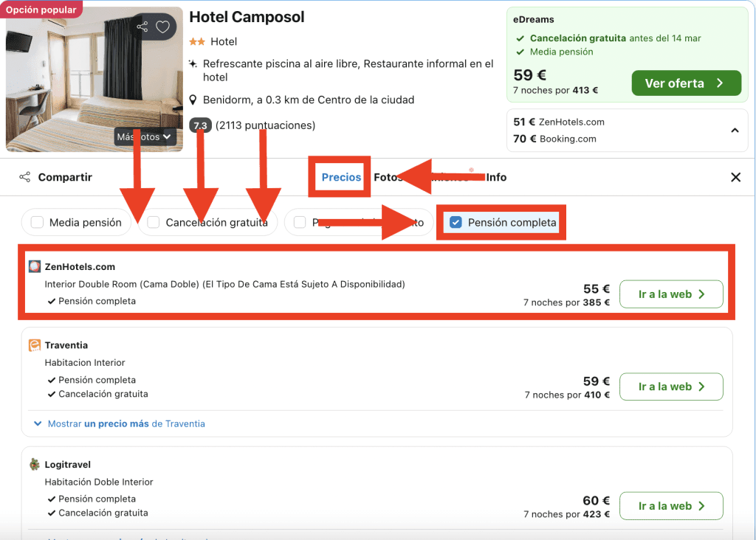Image resolution: width=756 pixels, height=540 pixels.
Task: Click the sparkle icon next to amenities text
Action: [193, 63]
